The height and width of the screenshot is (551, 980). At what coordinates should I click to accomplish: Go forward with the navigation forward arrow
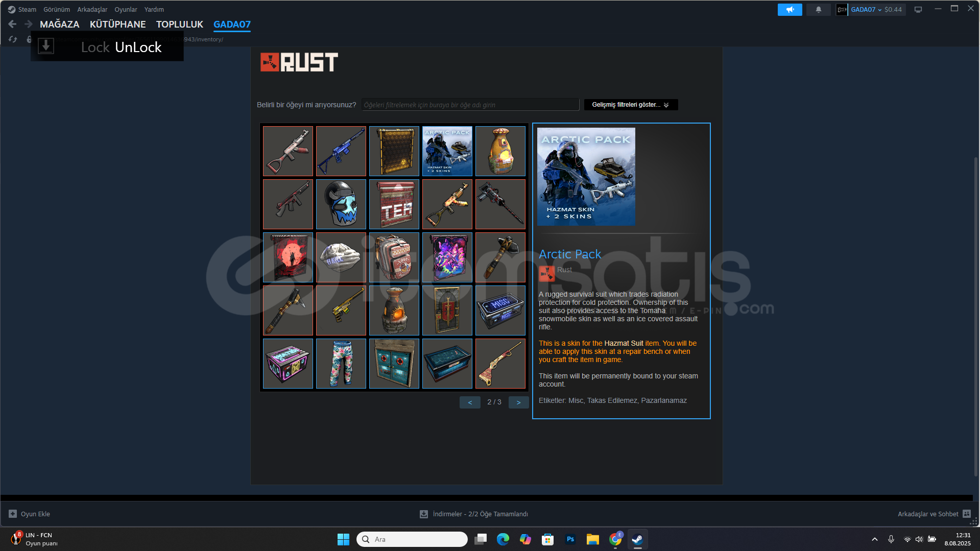[x=29, y=24]
